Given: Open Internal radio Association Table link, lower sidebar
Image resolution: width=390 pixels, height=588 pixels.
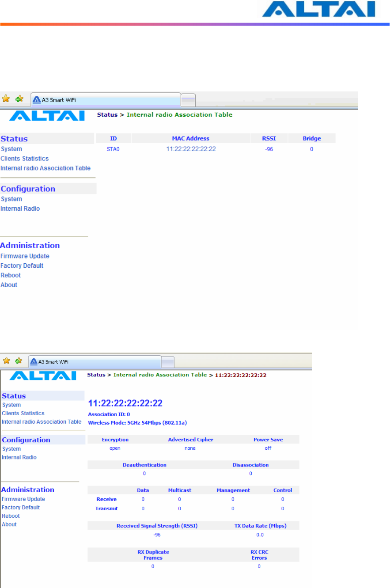Looking at the screenshot, I should coord(42,421).
